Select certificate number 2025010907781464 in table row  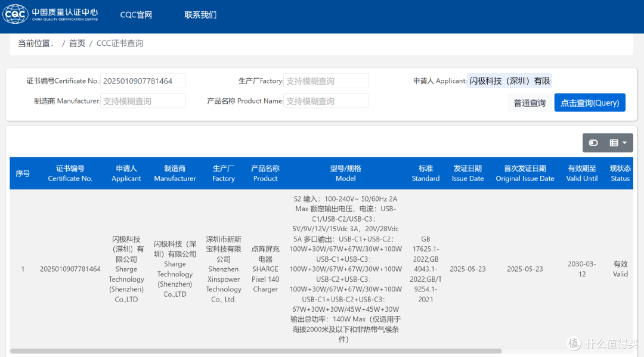(x=70, y=269)
